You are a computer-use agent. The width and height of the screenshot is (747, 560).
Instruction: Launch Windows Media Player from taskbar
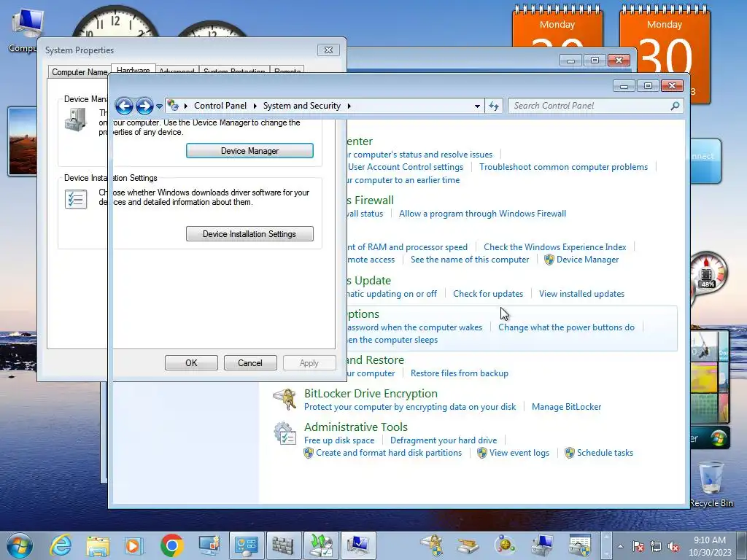[x=134, y=545]
